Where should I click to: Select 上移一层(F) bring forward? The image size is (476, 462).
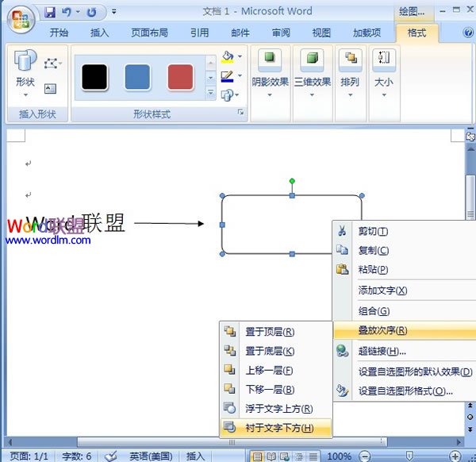pyautogui.click(x=276, y=370)
